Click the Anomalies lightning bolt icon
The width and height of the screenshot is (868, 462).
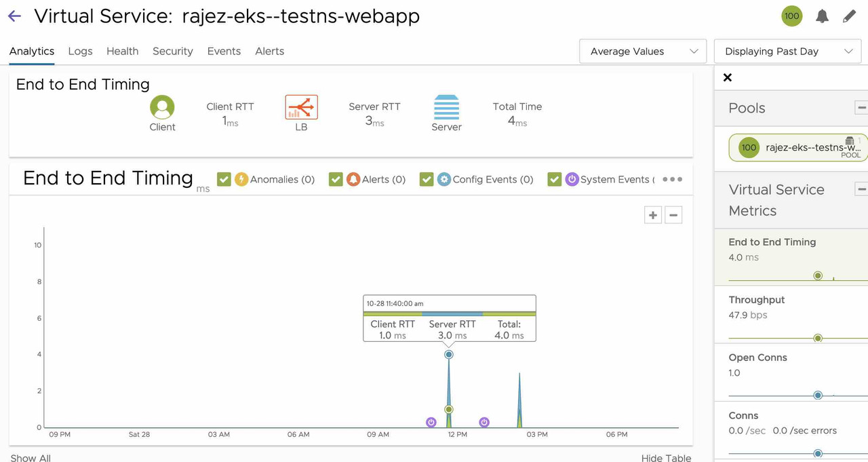tap(241, 179)
